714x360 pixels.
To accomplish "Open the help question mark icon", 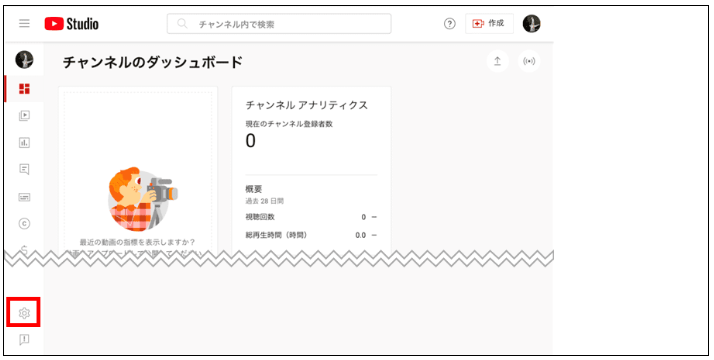I will point(449,24).
